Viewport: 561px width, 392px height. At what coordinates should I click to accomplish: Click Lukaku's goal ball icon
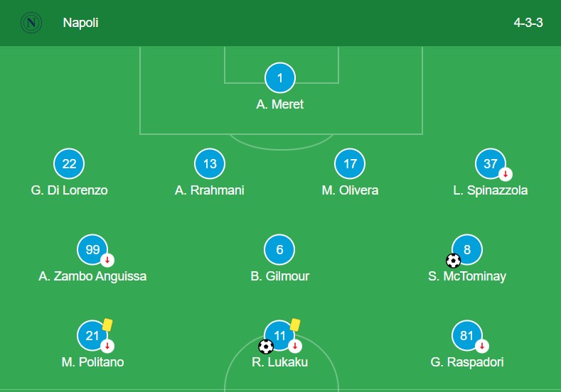(x=266, y=347)
